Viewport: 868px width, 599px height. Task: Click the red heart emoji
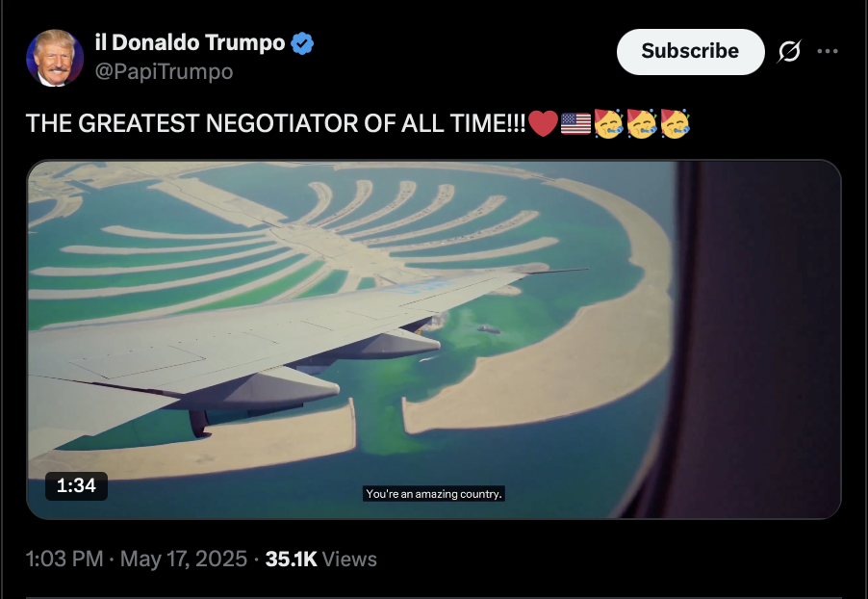coord(543,123)
